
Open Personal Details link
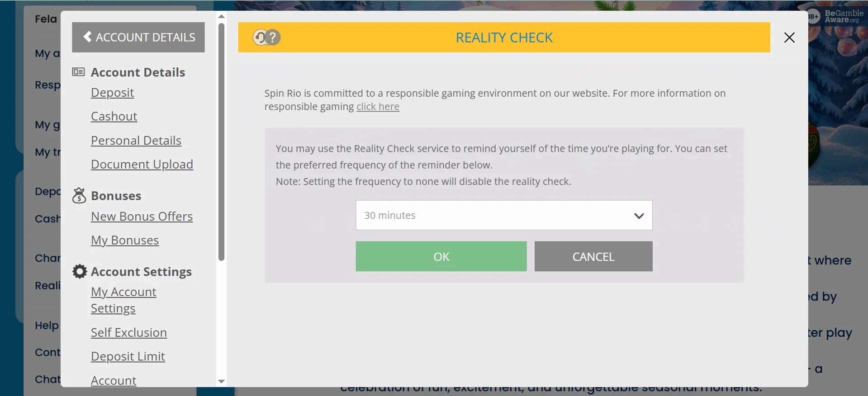[136, 141]
